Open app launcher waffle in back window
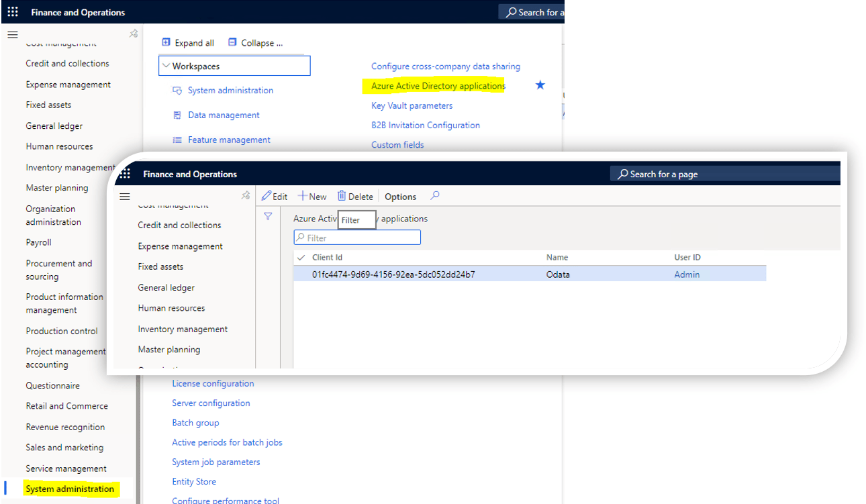 pyautogui.click(x=13, y=12)
